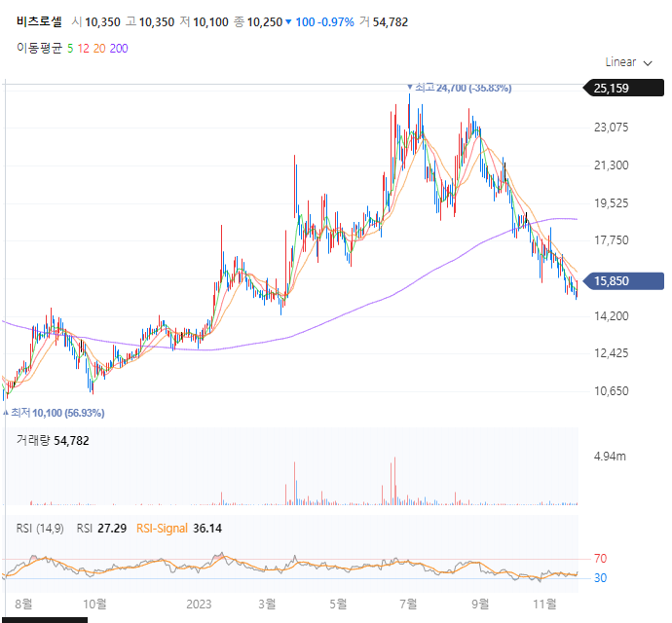Click the high price 고 10,350
The width and height of the screenshot is (672, 623).
point(150,21)
